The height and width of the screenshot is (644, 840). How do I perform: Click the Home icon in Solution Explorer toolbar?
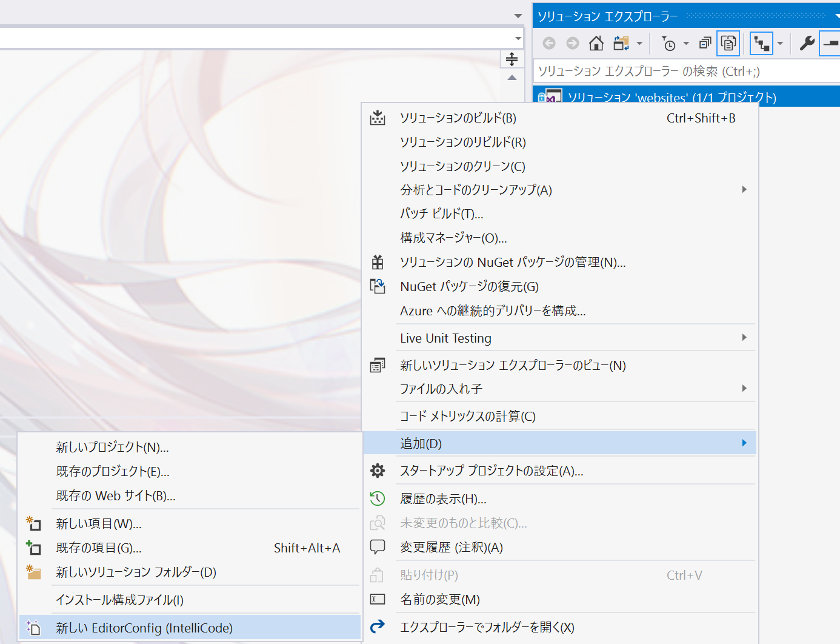[596, 43]
